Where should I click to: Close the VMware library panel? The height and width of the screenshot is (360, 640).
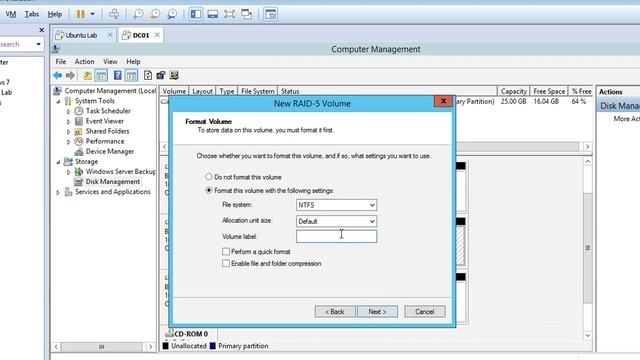[41, 30]
